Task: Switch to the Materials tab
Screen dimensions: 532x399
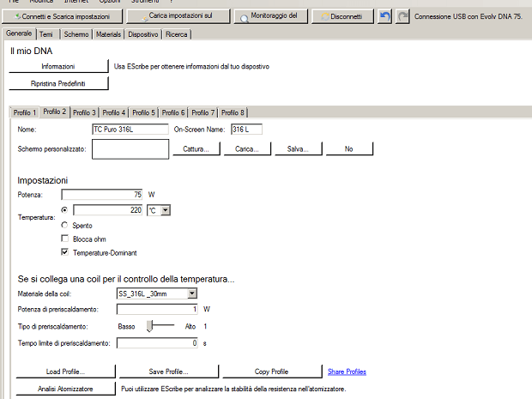Action: click(108, 34)
